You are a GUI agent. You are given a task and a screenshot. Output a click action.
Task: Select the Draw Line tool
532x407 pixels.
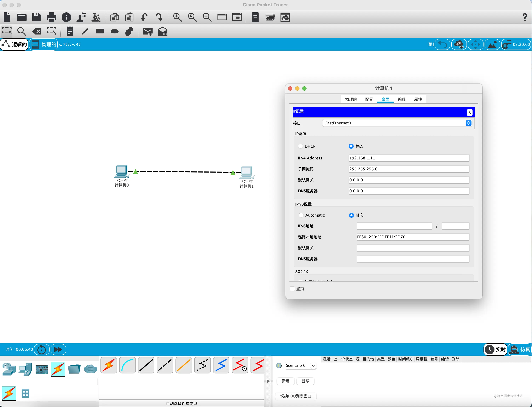(85, 31)
